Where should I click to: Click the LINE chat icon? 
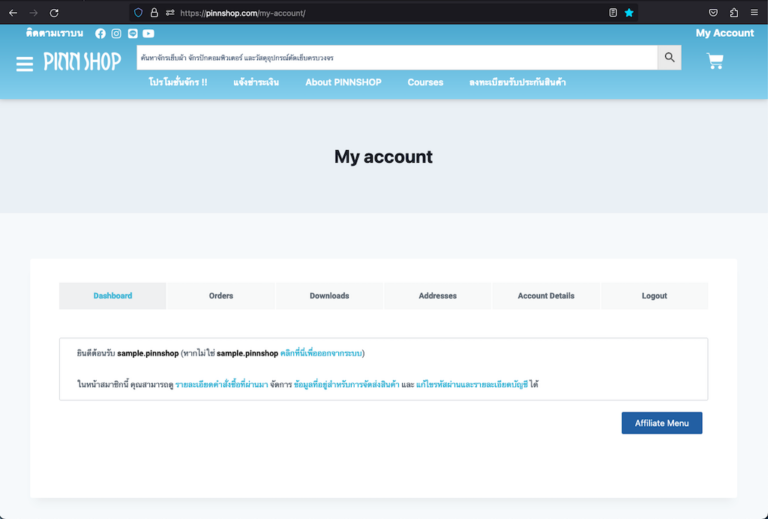pyautogui.click(x=132, y=33)
